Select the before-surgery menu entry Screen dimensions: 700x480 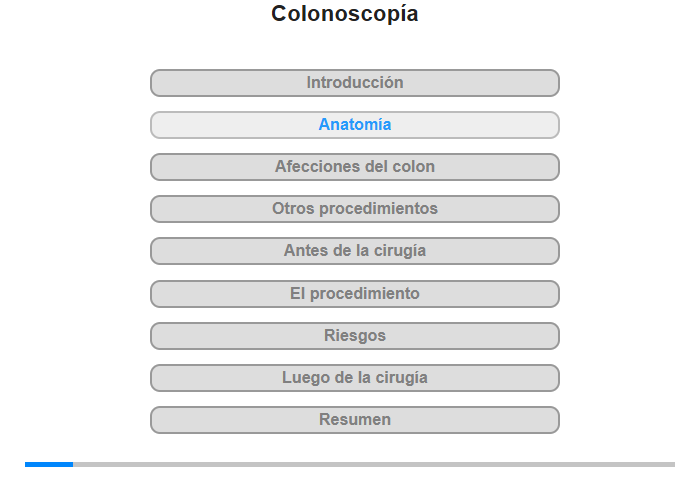(355, 251)
